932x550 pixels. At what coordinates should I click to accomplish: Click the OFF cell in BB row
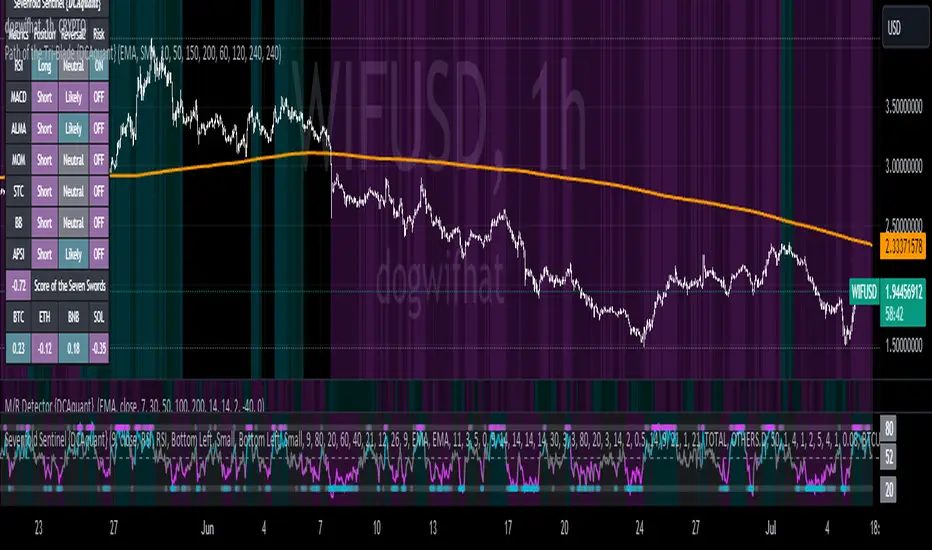[99, 223]
